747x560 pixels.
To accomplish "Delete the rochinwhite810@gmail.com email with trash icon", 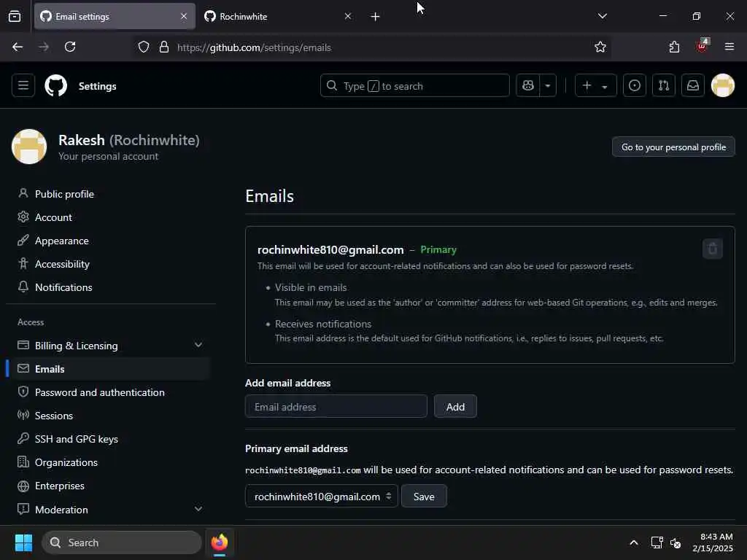I will pyautogui.click(x=712, y=249).
